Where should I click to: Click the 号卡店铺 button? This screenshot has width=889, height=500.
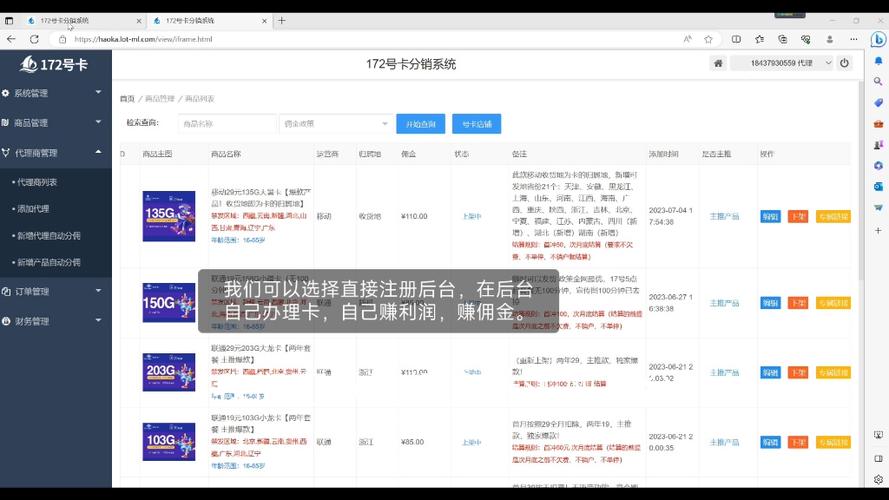pos(477,124)
